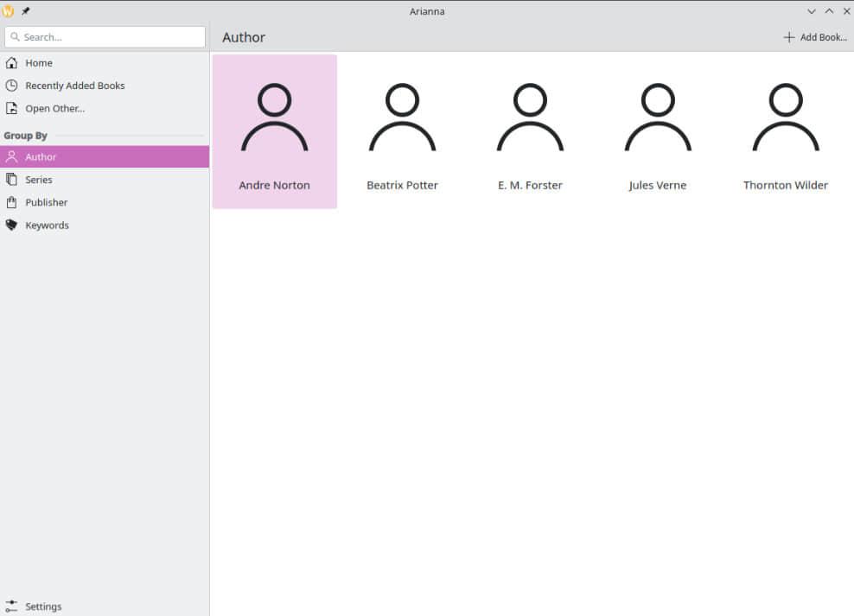The image size is (854, 616).
Task: Toggle the pin window icon
Action: click(x=26, y=11)
